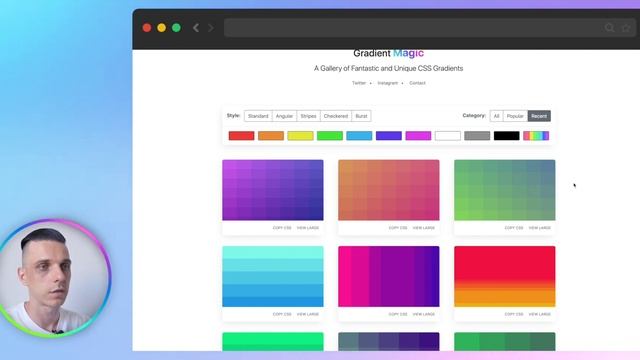Image resolution: width=640 pixels, height=360 pixels.
Task: Open the orange-pink checkered gradient thumbnail
Action: pos(389,190)
